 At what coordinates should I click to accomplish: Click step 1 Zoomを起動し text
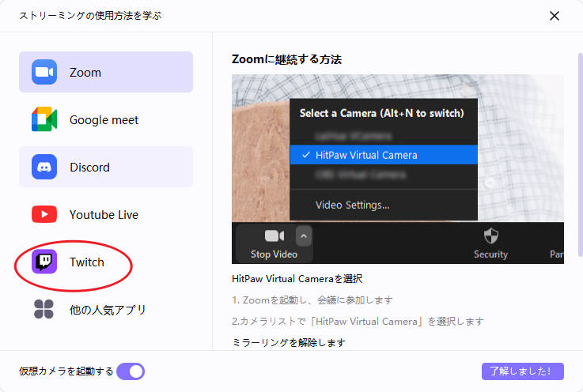pyautogui.click(x=312, y=300)
